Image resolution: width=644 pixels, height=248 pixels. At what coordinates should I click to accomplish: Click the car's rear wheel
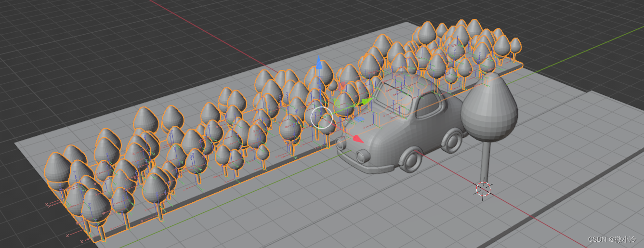[x=452, y=140]
